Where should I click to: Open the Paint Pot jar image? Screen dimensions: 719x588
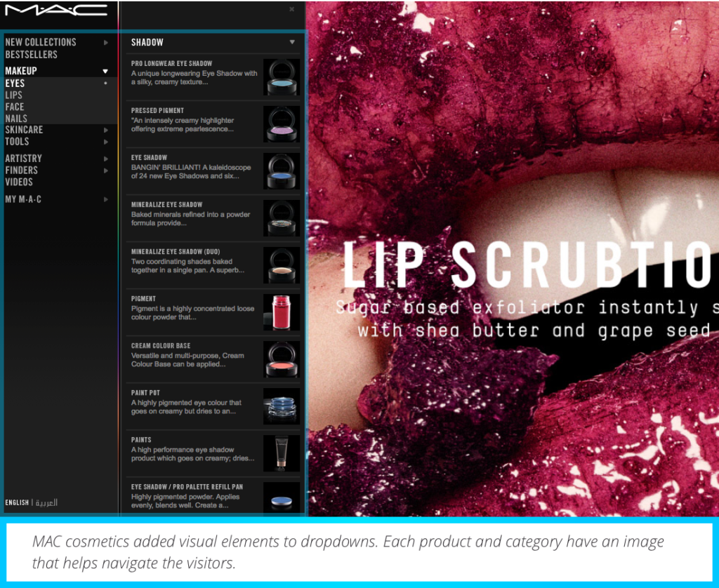(282, 406)
